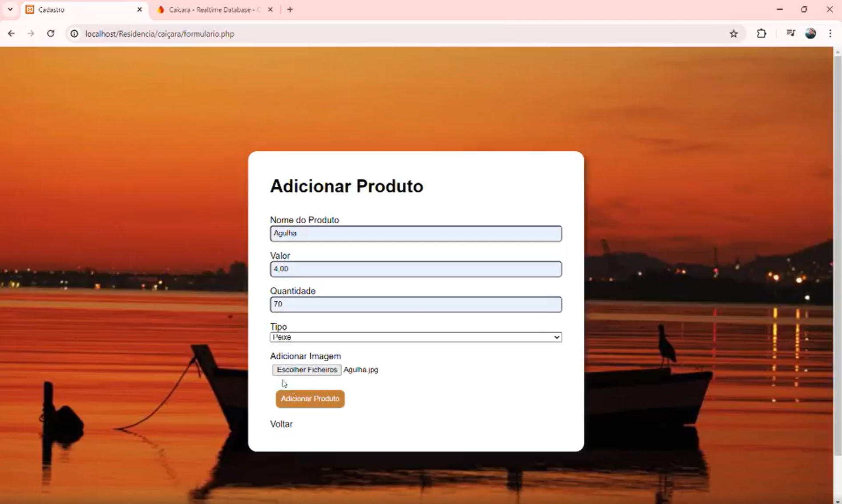Focus the Nome do Produto field
Image resolution: width=842 pixels, height=504 pixels.
(x=415, y=234)
